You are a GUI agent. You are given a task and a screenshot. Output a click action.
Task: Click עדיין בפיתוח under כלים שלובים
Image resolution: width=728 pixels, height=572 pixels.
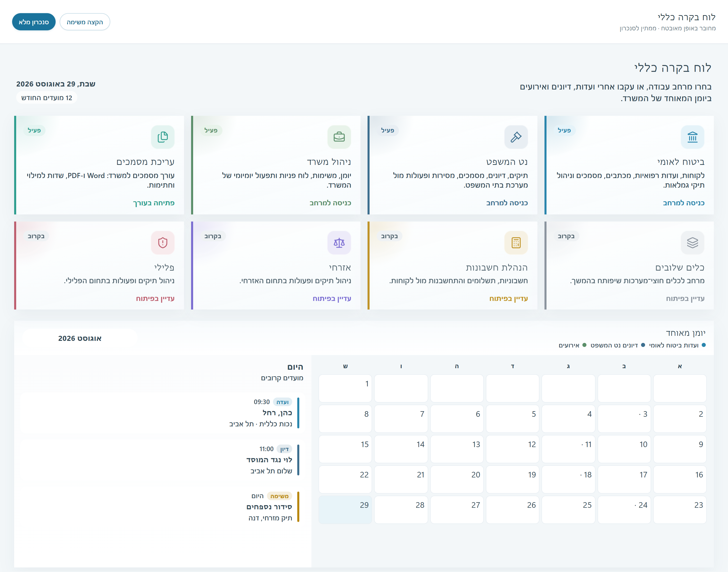[x=685, y=298]
